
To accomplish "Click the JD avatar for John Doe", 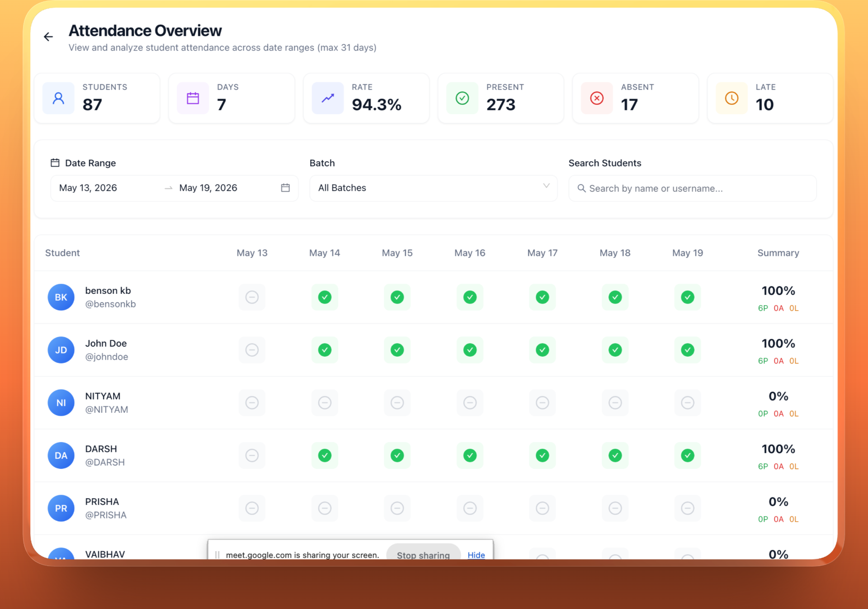I will coord(61,350).
